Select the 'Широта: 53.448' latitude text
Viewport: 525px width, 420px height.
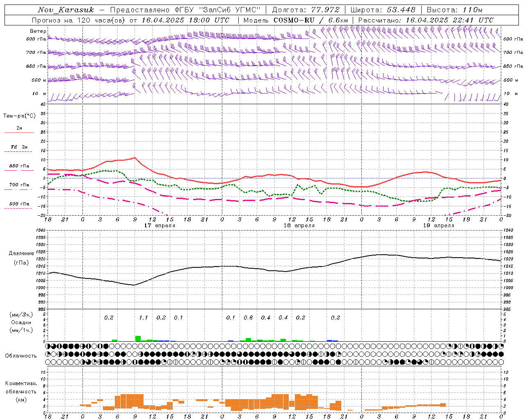click(383, 10)
